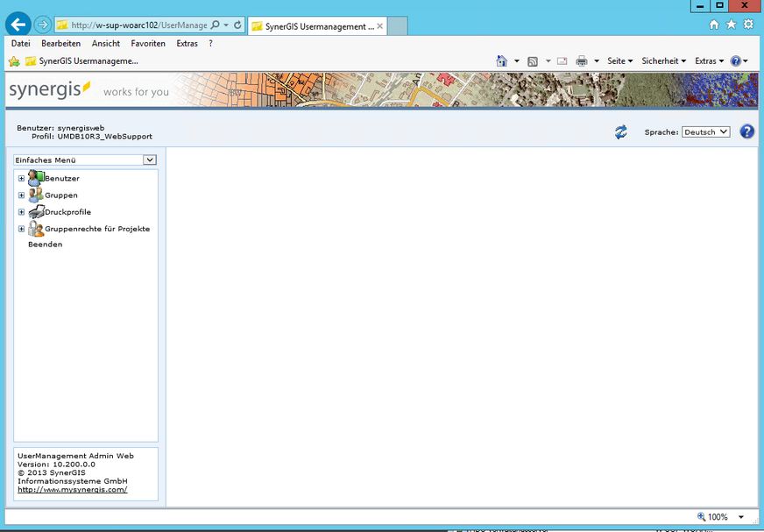764x532 pixels.
Task: Click the Print icon in the browser toolbar
Action: point(582,60)
